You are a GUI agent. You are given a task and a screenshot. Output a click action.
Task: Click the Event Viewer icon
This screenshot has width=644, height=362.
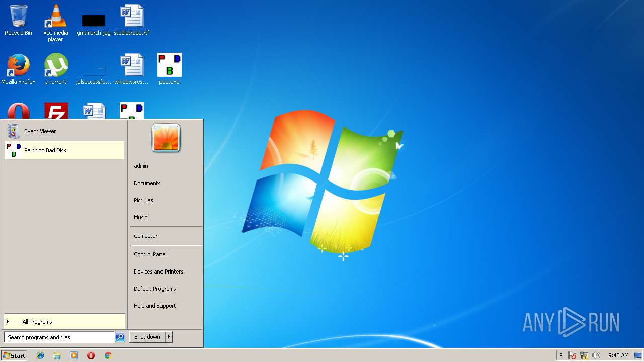[13, 131]
